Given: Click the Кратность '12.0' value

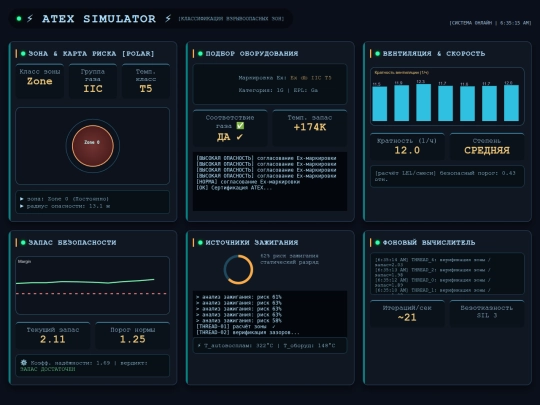Looking at the screenshot, I should (407, 150).
